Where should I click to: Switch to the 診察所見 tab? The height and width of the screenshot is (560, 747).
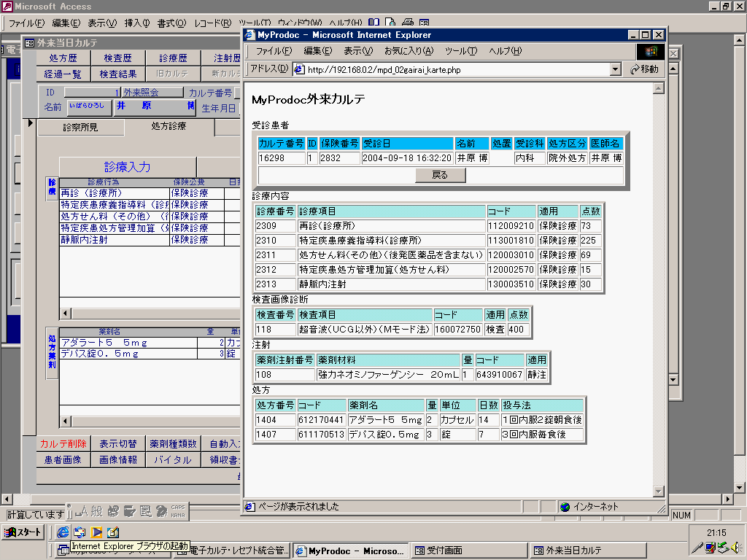80,127
